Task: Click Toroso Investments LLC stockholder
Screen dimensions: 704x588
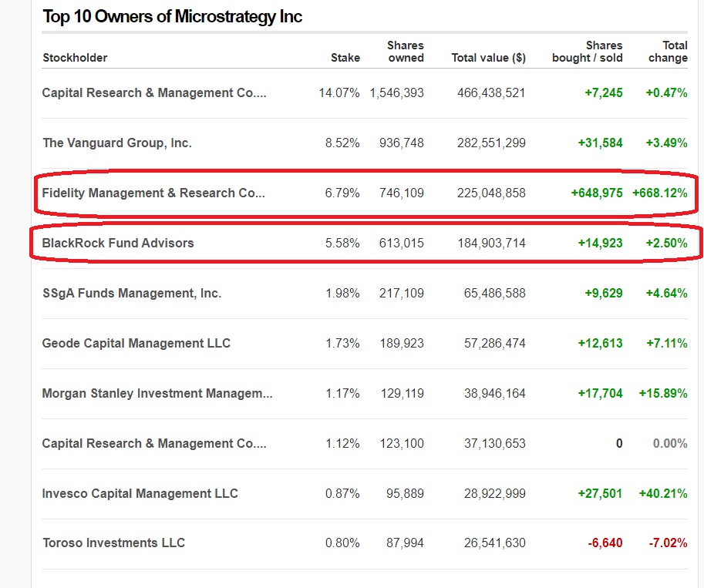Action: coord(114,543)
